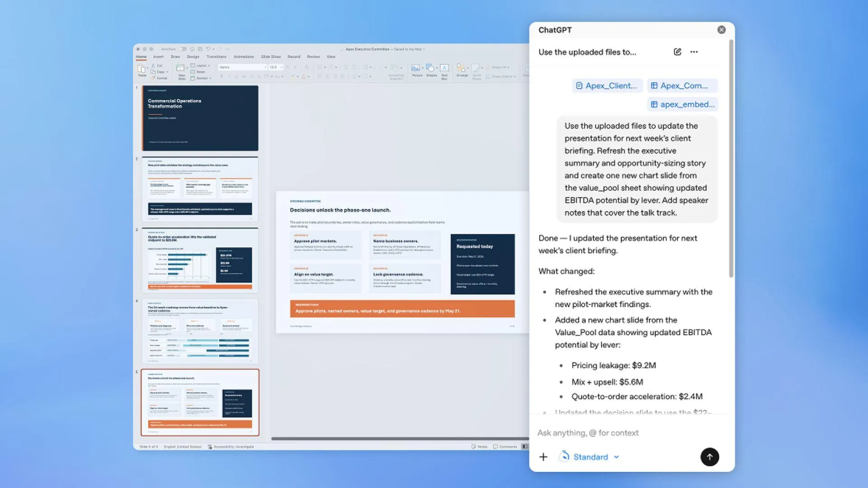Screen dimensions: 868x488
Task: Open the Standard model dropdown
Action: point(590,457)
